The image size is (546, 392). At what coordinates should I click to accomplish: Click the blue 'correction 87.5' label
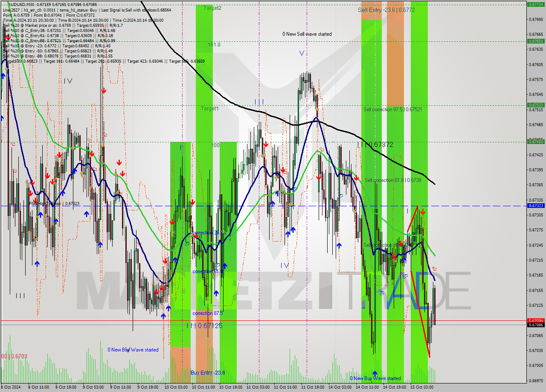click(x=208, y=313)
